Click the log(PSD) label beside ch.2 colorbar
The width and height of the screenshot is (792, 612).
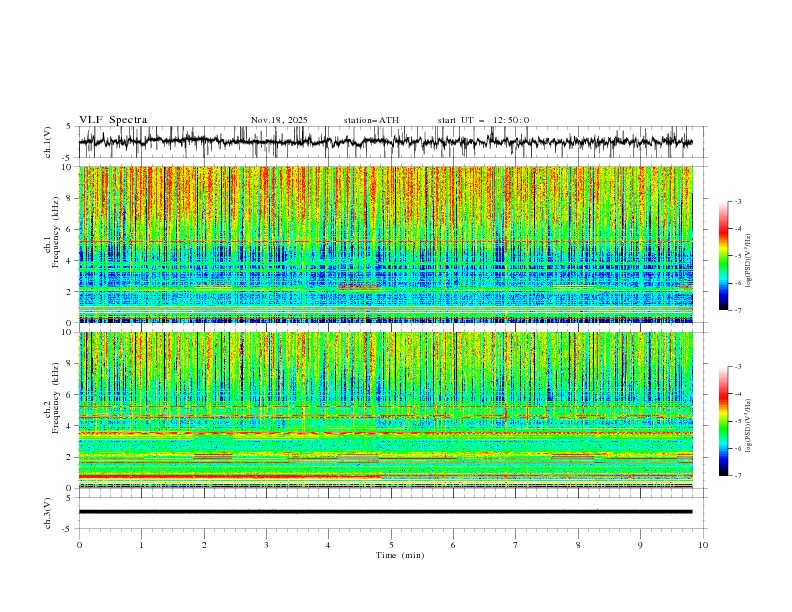click(x=749, y=425)
